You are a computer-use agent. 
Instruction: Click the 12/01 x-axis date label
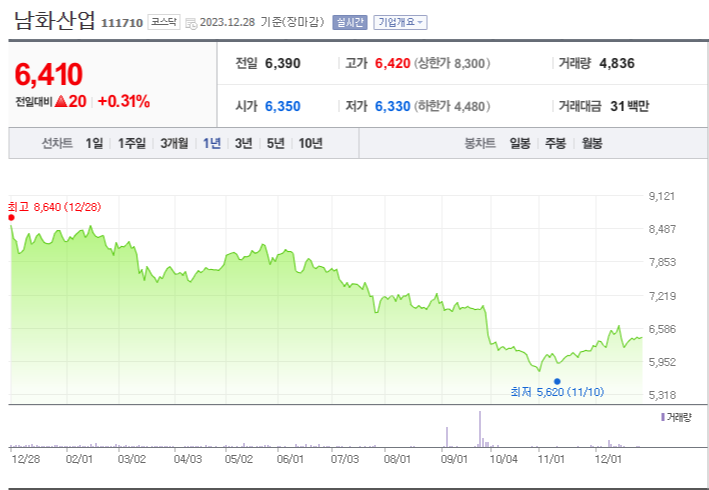coord(608,459)
